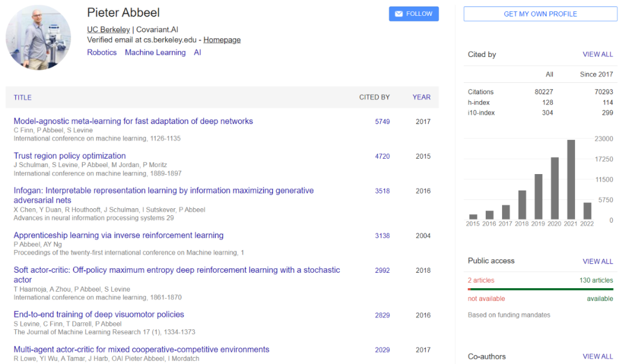Click the 2021 citations bar
Image resolution: width=635 pixels, height=364 pixels.
tap(570, 179)
